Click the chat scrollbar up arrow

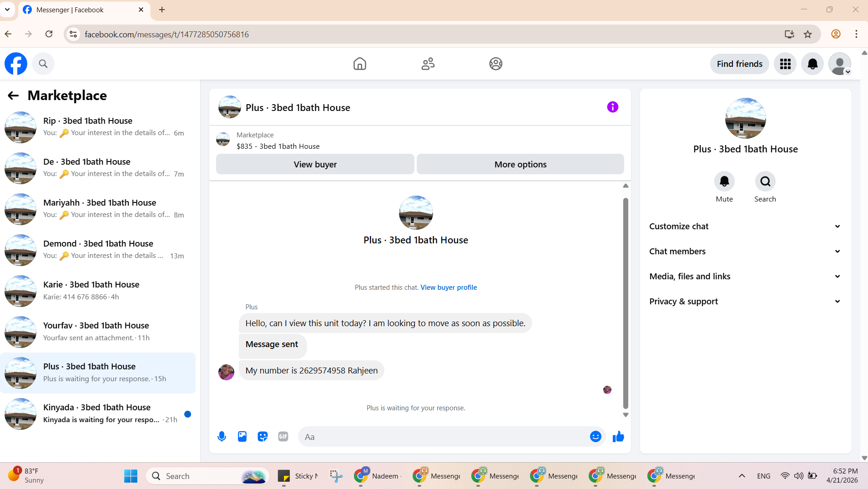tap(626, 186)
